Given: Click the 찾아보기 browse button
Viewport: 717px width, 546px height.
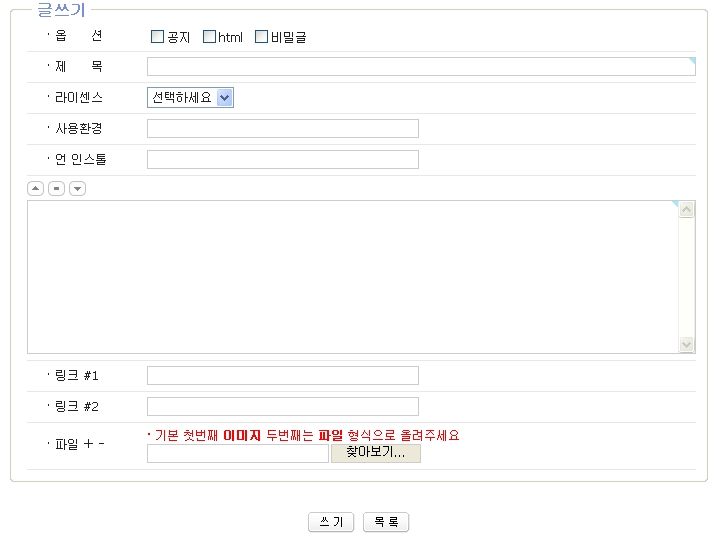Looking at the screenshot, I should (x=375, y=453).
